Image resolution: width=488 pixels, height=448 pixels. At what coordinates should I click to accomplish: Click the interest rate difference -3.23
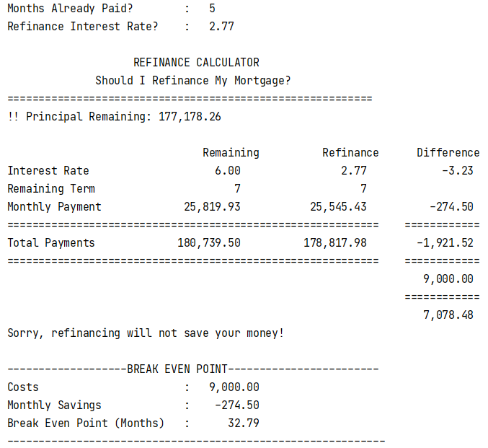pos(458,171)
